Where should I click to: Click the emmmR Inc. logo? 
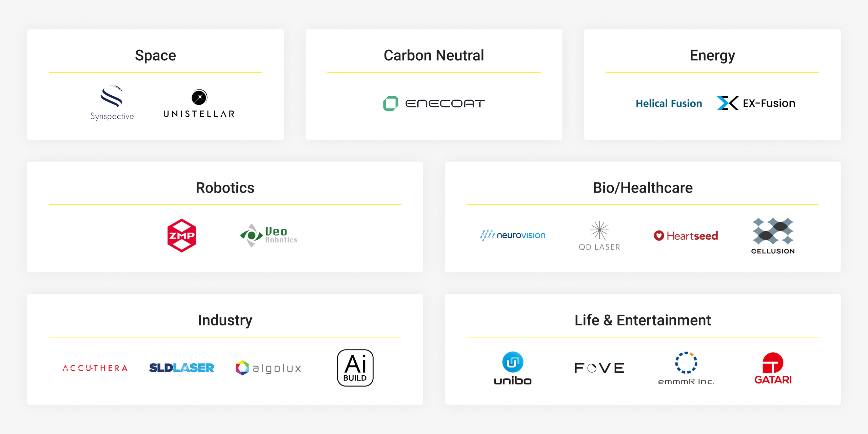[x=686, y=368]
